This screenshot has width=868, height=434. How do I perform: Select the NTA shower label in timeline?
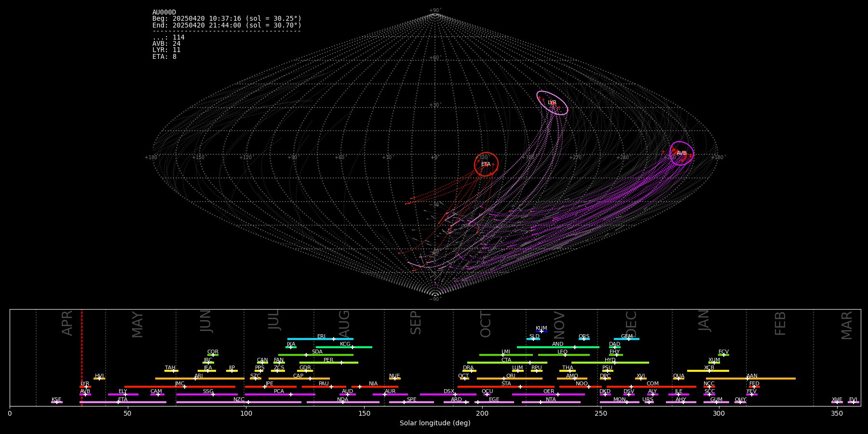(551, 400)
